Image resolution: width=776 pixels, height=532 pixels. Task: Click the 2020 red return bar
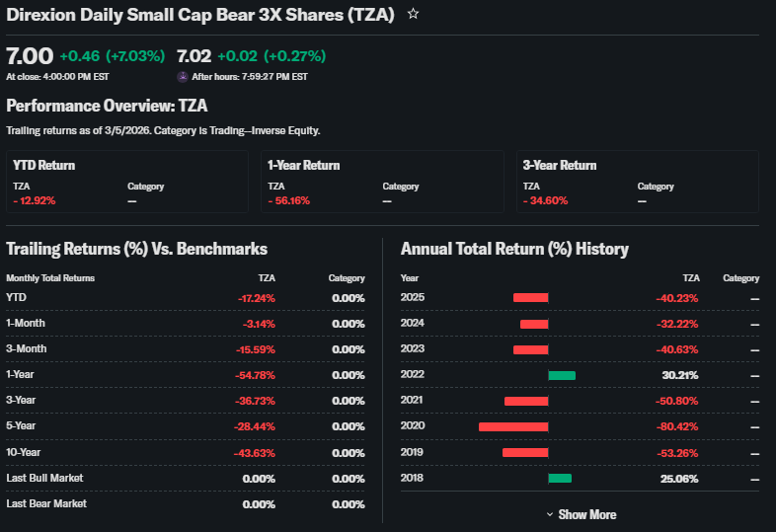[513, 426]
